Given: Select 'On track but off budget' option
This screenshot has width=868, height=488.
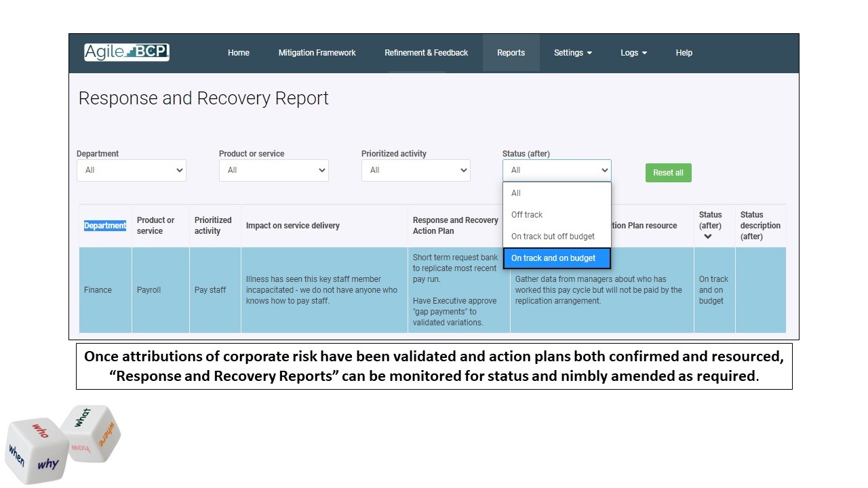Looking at the screenshot, I should tap(553, 237).
